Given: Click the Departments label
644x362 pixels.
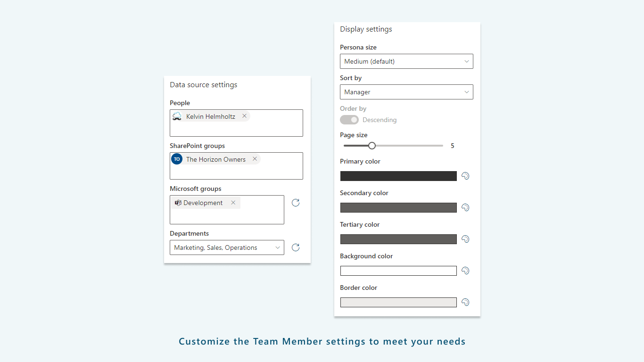Looking at the screenshot, I should pyautogui.click(x=189, y=233).
